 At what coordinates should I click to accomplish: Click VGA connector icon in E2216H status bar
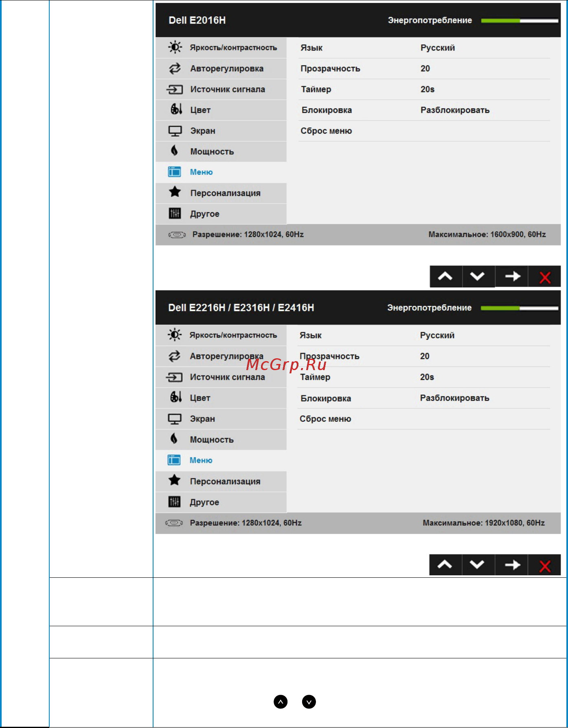(x=174, y=523)
